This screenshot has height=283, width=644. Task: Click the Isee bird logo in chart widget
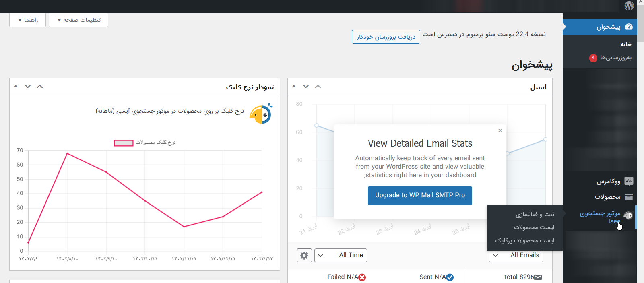coord(261,114)
